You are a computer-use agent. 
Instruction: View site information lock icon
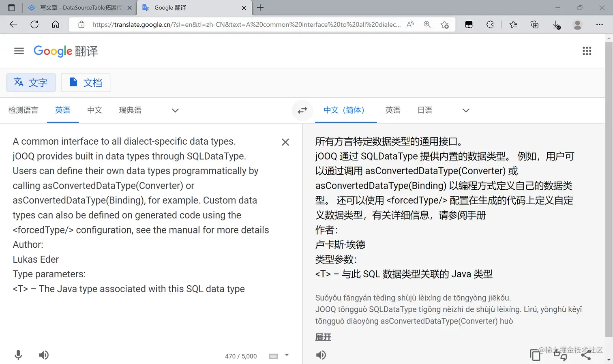81,24
